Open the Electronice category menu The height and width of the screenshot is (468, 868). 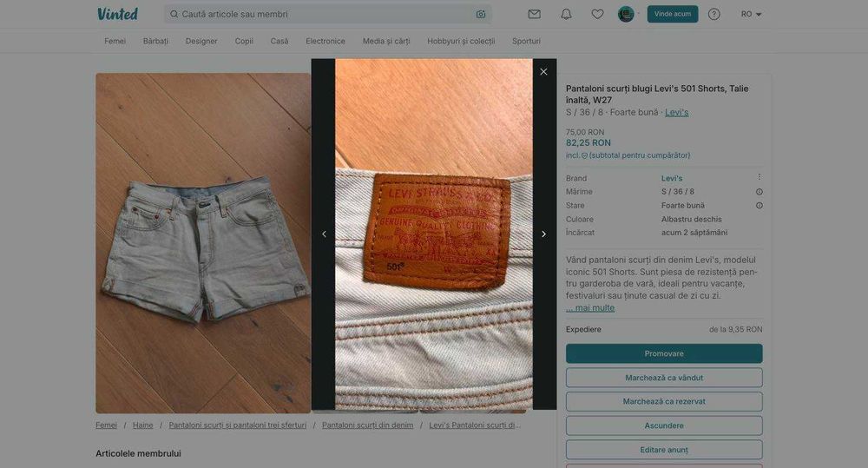tap(325, 41)
